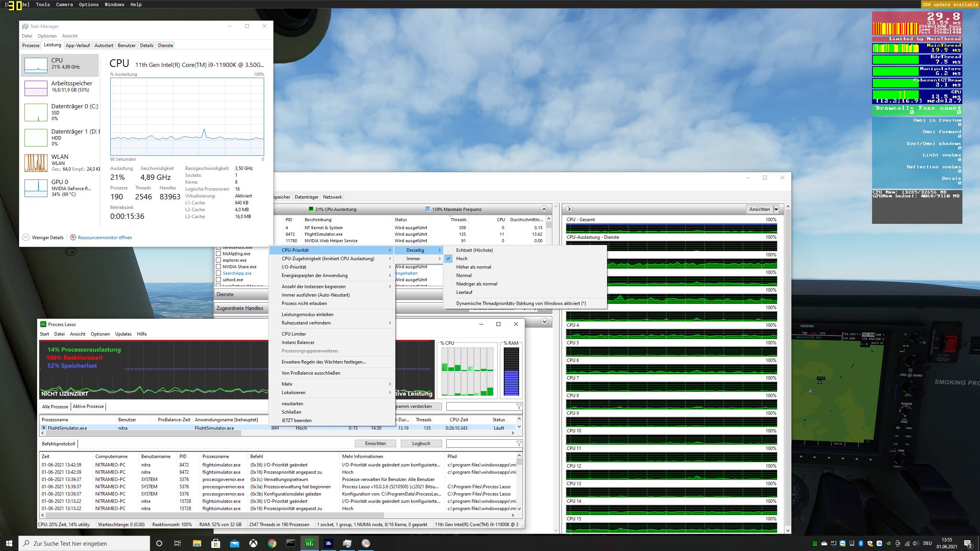Click the Resource Monitor taskbar icon
980x551 pixels.
[366, 543]
